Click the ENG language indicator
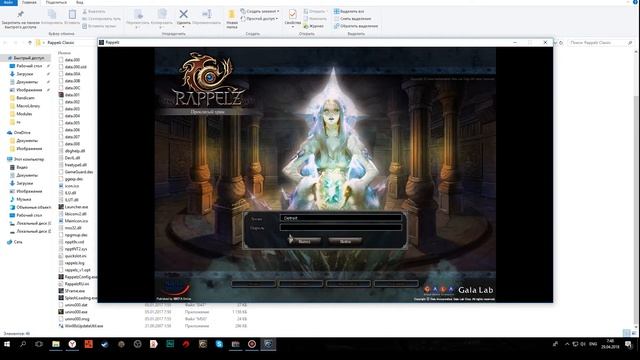 tap(593, 344)
